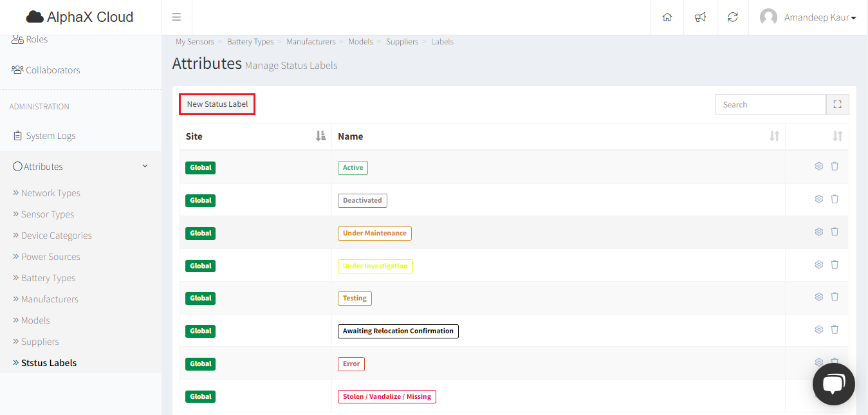The width and height of the screenshot is (868, 415).
Task: Click the home icon in top bar
Action: pyautogui.click(x=667, y=17)
